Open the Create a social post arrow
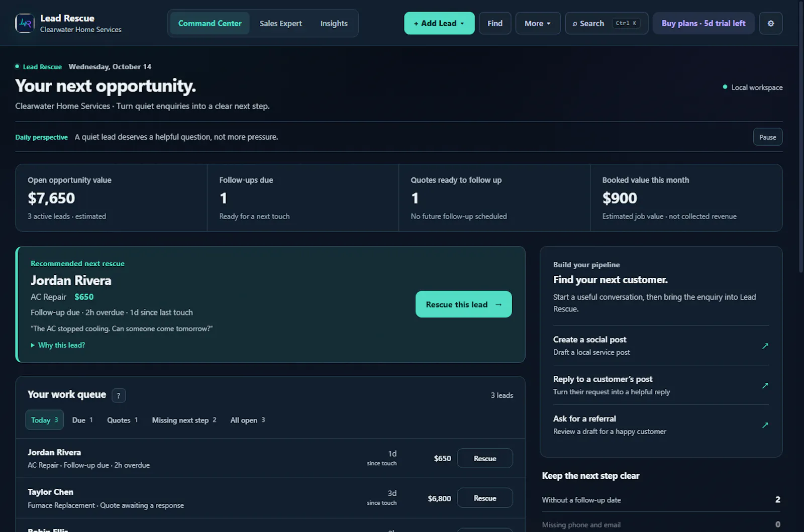 tap(765, 346)
